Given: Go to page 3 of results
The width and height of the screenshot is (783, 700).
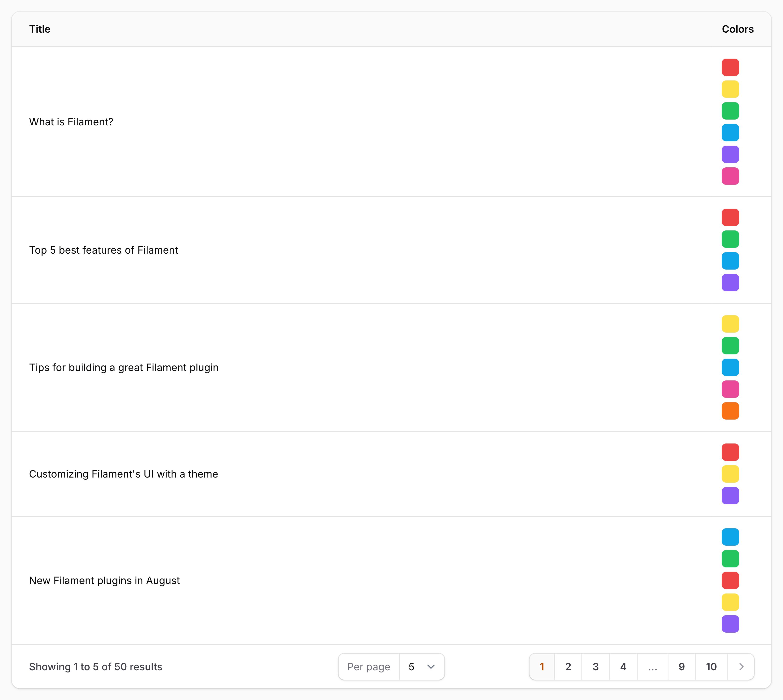Looking at the screenshot, I should point(596,666).
